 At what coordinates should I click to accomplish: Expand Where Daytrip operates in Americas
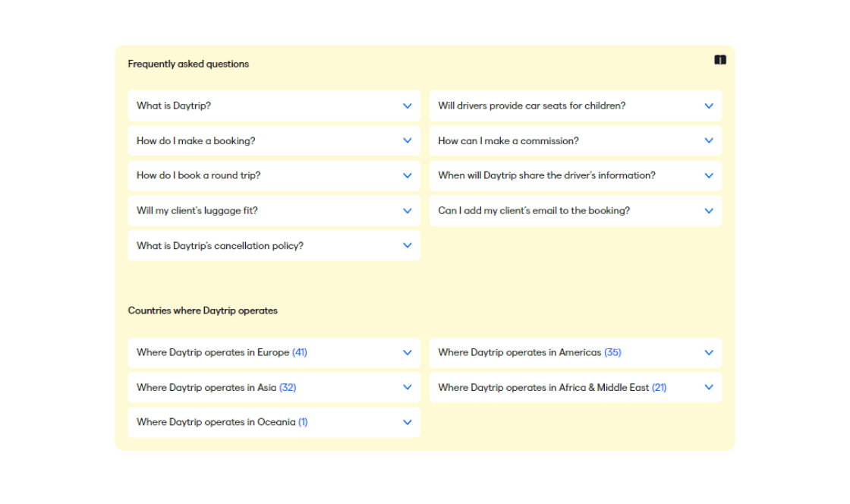pos(576,353)
